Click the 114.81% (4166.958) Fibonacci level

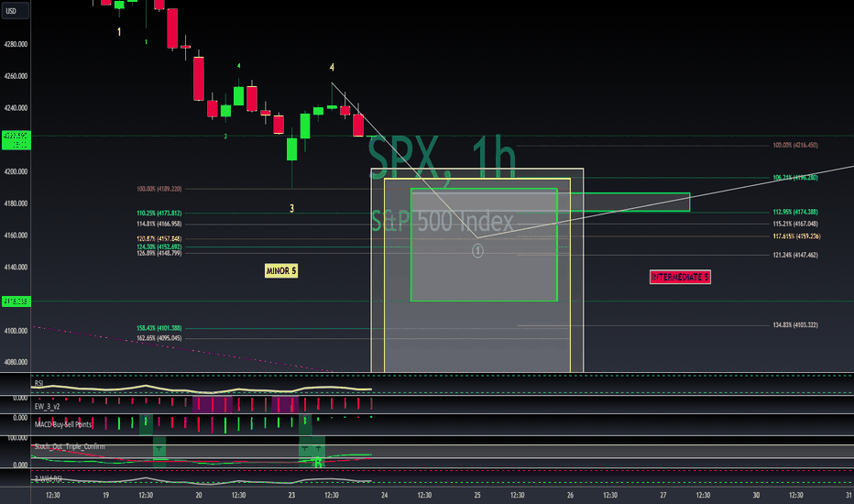tap(159, 224)
